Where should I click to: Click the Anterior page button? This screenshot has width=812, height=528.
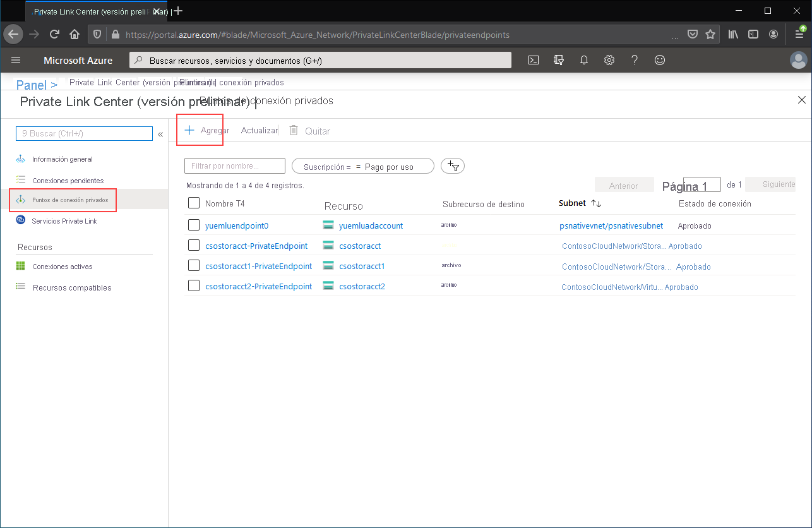pyautogui.click(x=623, y=185)
